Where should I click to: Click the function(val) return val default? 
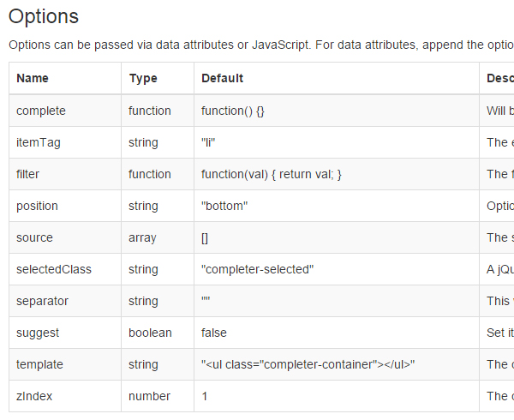click(x=272, y=174)
